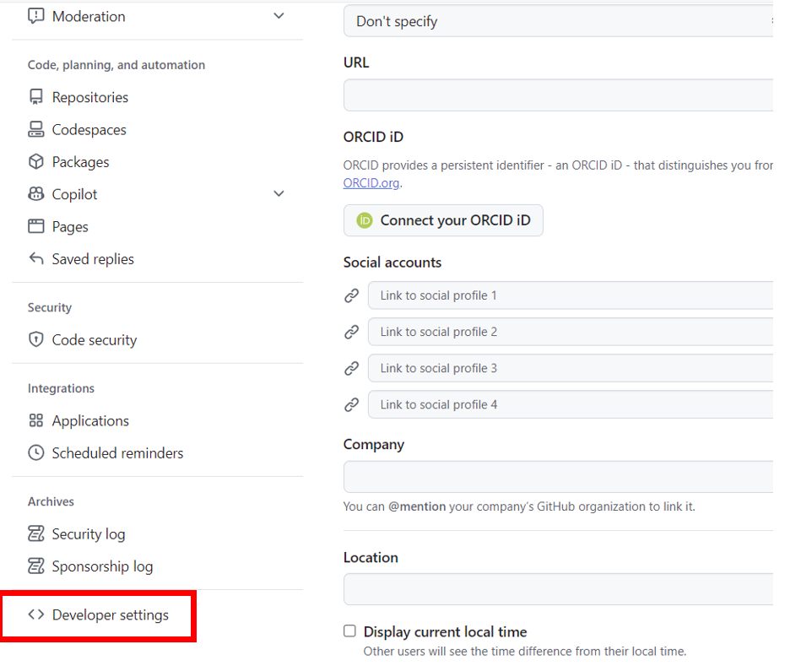Image resolution: width=812 pixels, height=666 pixels.
Task: Click link icon beside social profile 4
Action: tap(352, 404)
